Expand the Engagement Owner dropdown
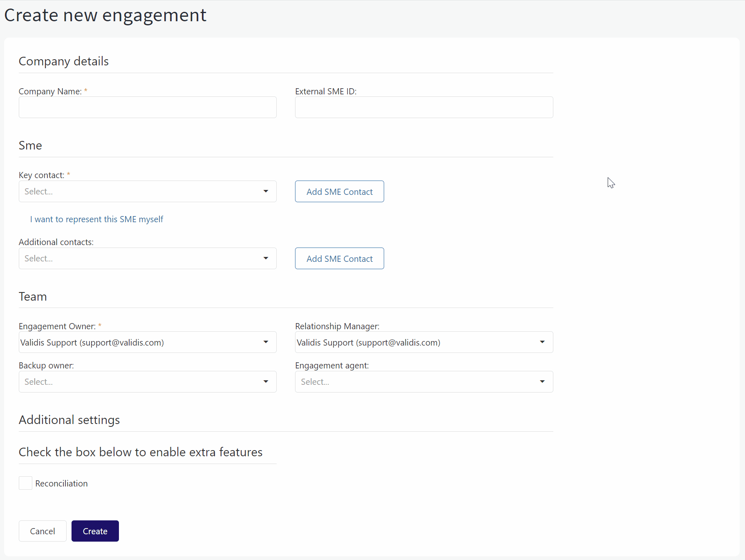This screenshot has height=560, width=745. pos(148,342)
